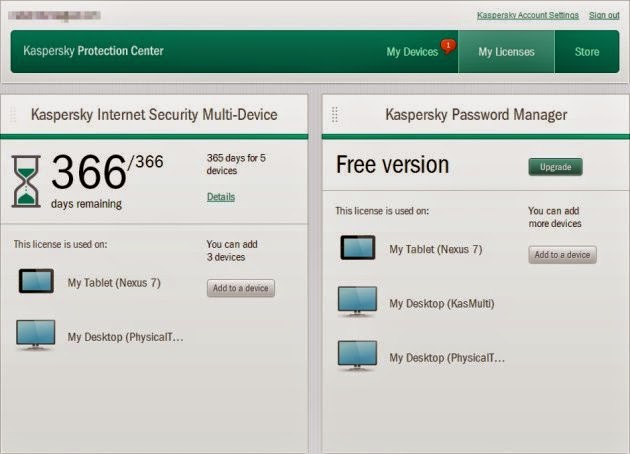Switch to the My Licenses tab
The image size is (630, 454).
click(x=506, y=52)
